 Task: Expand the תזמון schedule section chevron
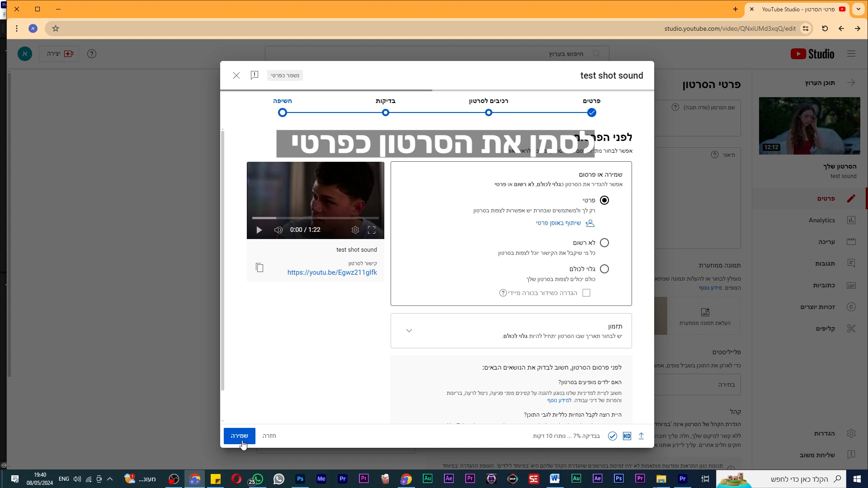(409, 331)
